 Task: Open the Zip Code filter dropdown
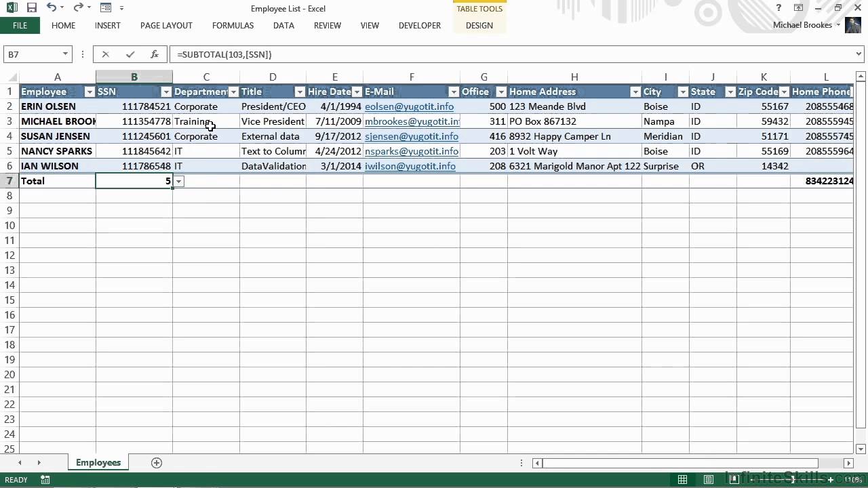784,91
